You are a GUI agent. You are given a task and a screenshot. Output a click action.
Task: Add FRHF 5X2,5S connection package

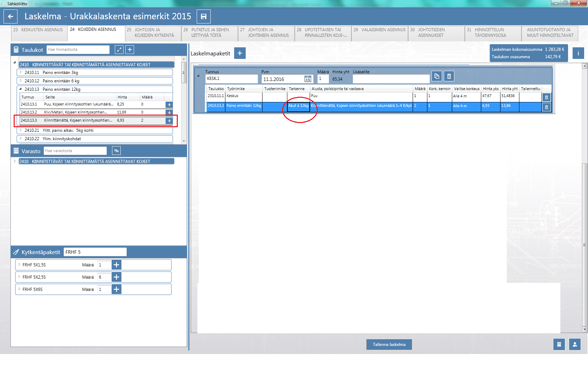[x=117, y=277]
